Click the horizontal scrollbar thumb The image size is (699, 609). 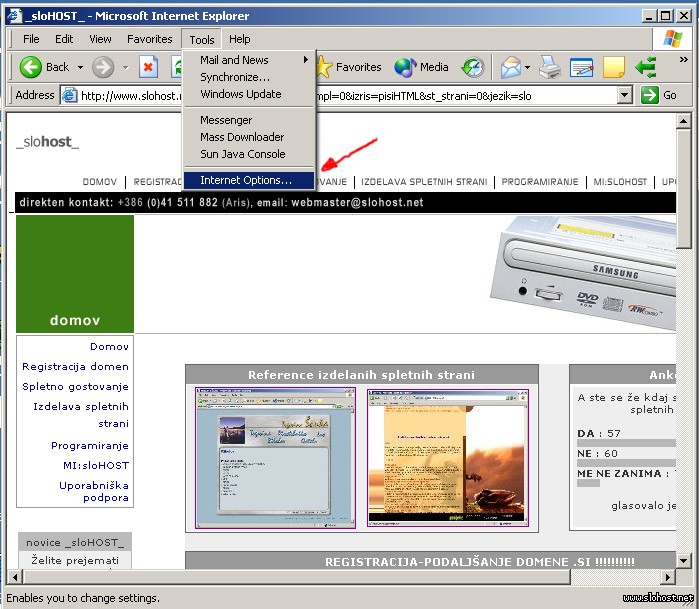[296, 577]
